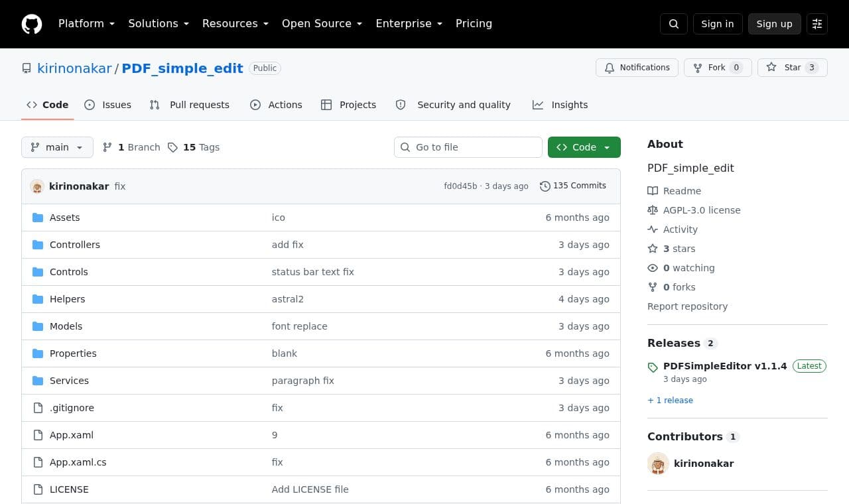Open 'status bar text fix' commit message
The height and width of the screenshot is (504, 849).
tap(313, 272)
